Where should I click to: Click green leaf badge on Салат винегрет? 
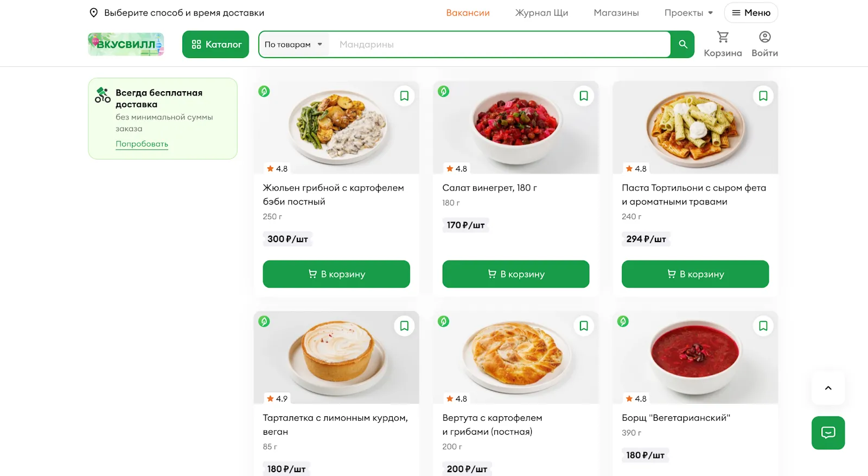click(x=444, y=92)
